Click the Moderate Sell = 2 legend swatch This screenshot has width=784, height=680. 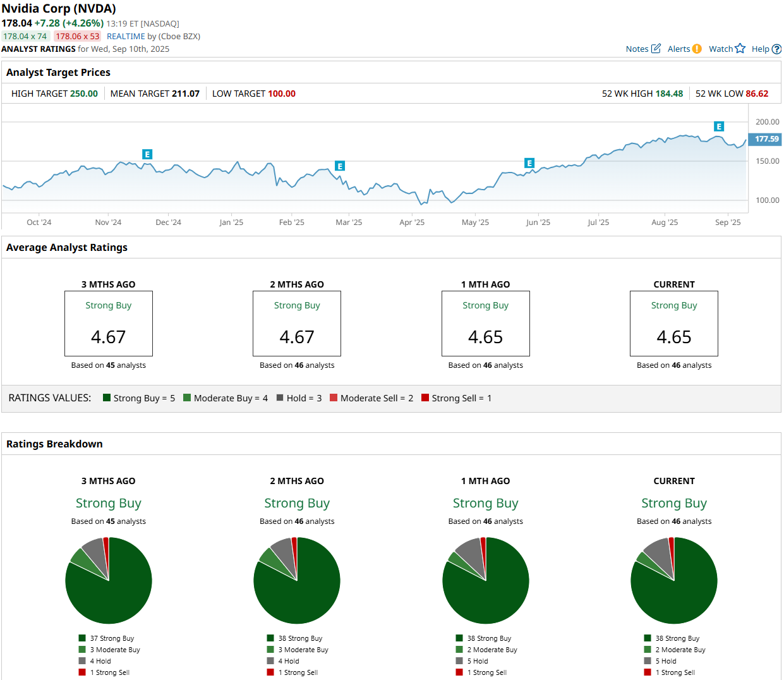pyautogui.click(x=334, y=398)
